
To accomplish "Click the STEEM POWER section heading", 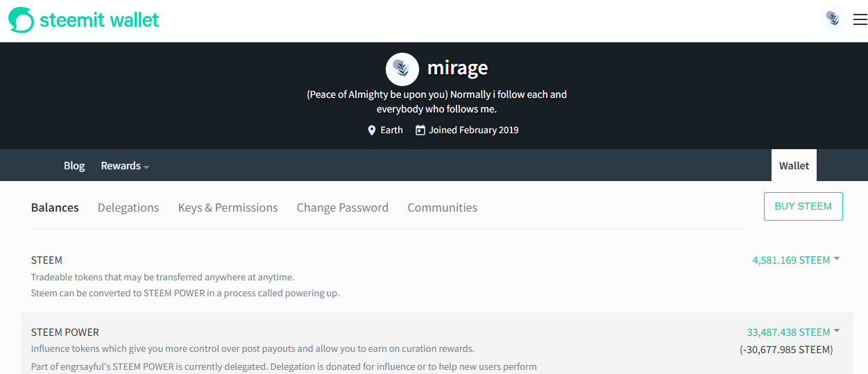I will pyautogui.click(x=65, y=332).
